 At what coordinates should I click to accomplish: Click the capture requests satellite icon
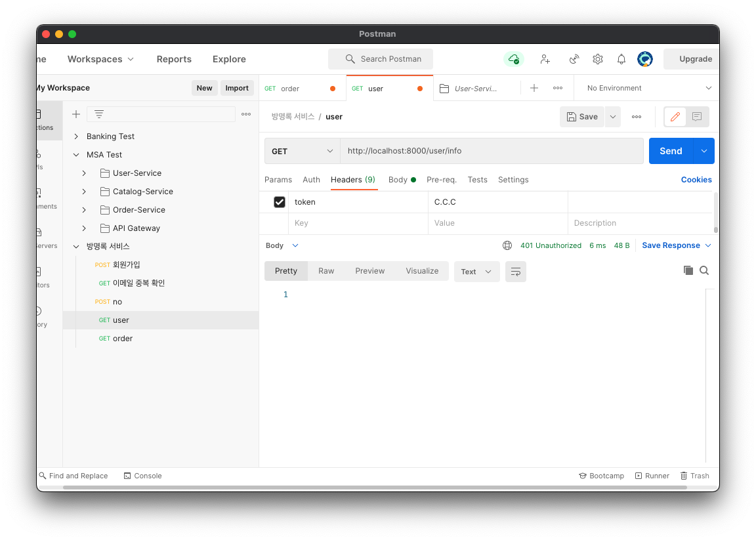coord(574,59)
